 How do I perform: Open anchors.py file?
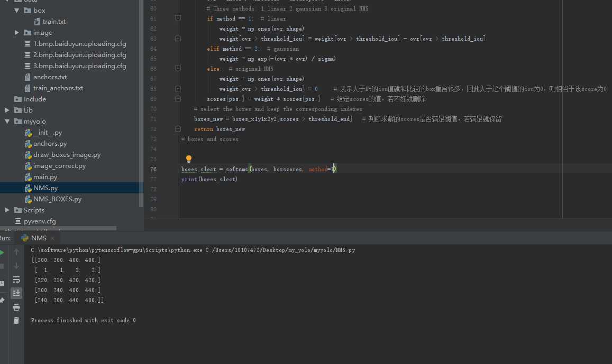(45, 144)
